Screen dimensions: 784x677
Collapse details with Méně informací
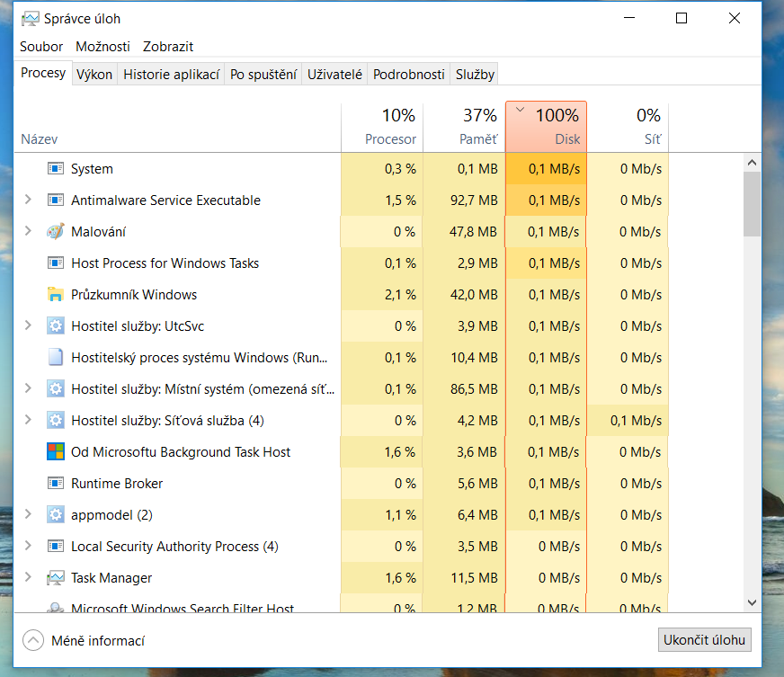tap(84, 641)
